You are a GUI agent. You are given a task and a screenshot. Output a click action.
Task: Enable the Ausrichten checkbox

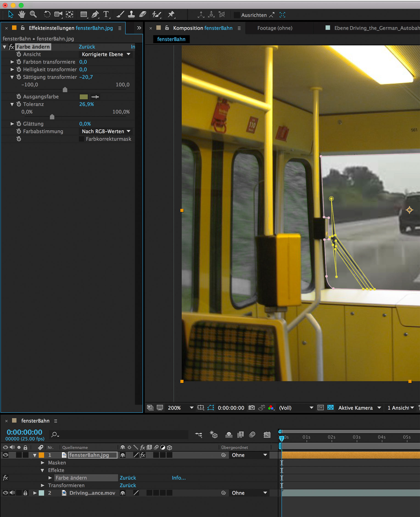[237, 15]
